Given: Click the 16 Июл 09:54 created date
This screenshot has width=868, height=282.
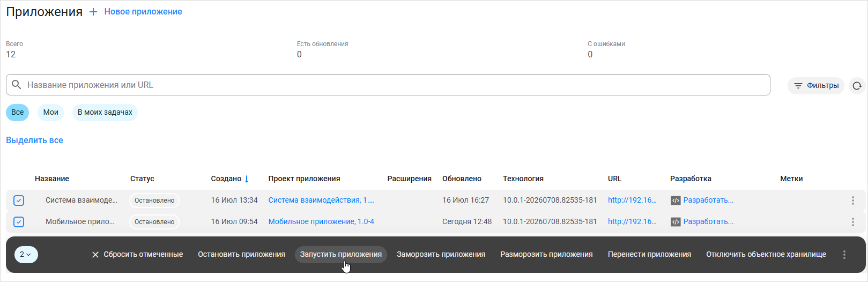Looking at the screenshot, I should (234, 221).
